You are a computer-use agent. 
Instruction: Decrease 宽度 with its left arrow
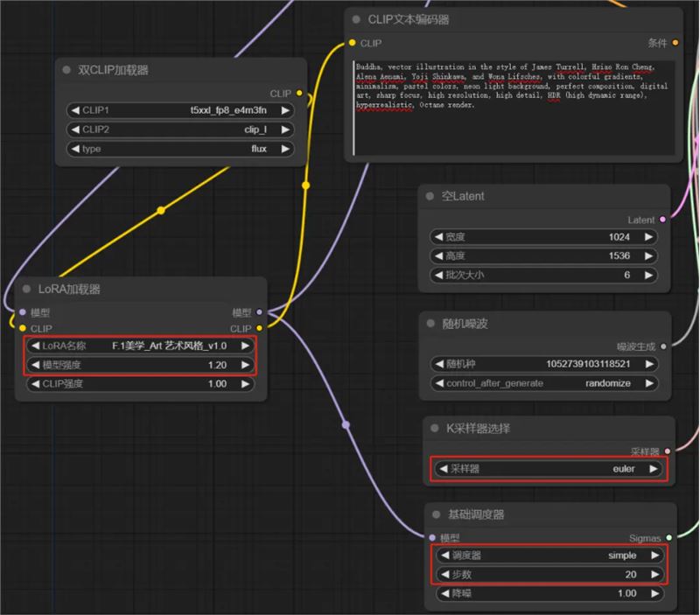click(439, 236)
